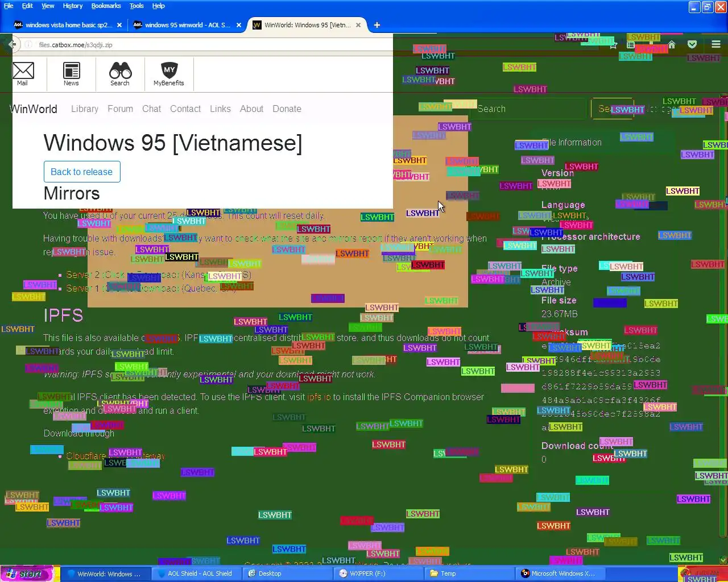Open a new tab with the plus button
This screenshot has height=582, width=728.
377,25
